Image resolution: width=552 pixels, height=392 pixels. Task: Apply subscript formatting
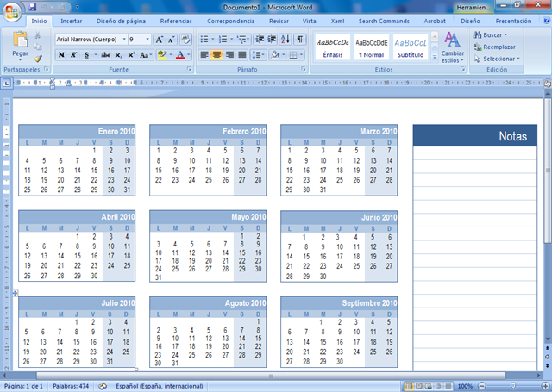point(119,55)
